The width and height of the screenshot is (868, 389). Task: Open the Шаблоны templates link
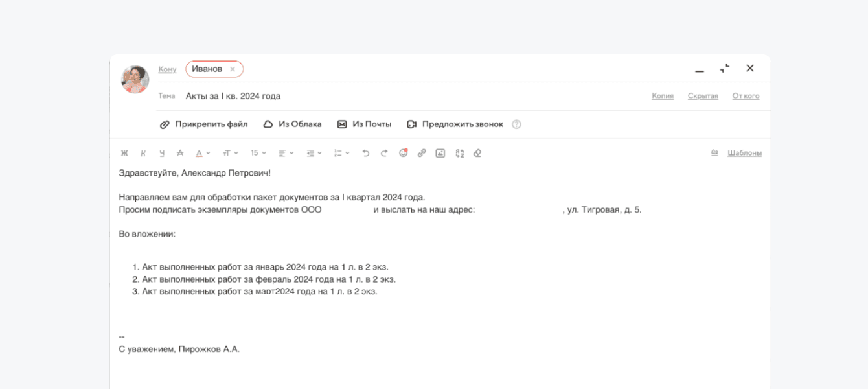pos(744,153)
